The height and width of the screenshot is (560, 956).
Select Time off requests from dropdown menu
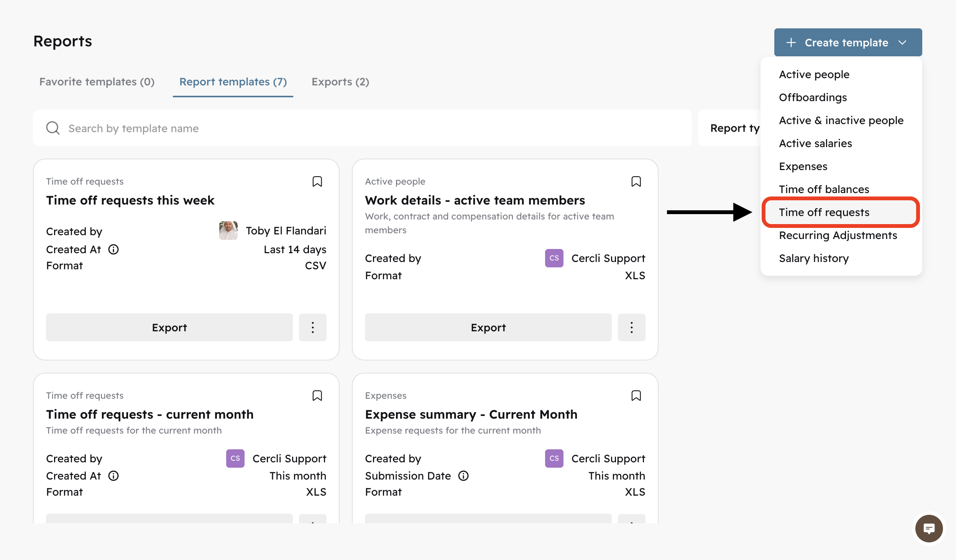click(x=824, y=212)
